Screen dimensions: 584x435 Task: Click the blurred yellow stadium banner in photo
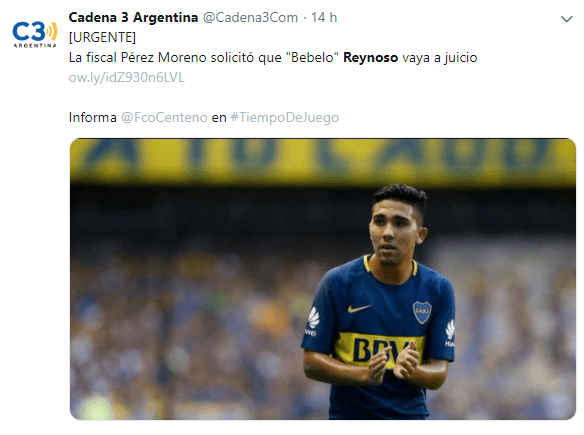pyautogui.click(x=323, y=160)
